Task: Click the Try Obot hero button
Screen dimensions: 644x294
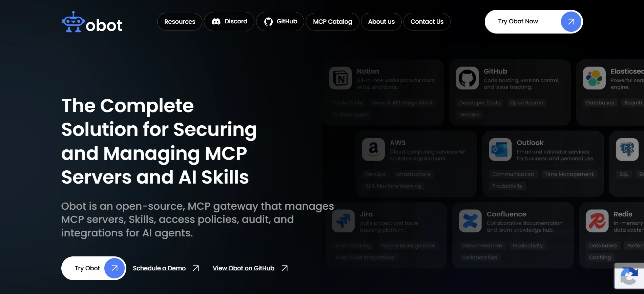Action: 94,268
